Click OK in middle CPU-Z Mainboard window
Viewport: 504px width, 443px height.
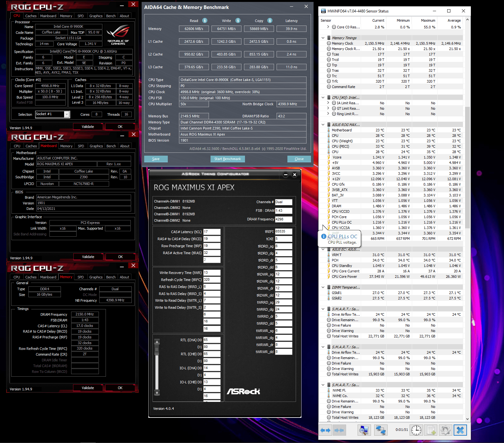point(120,257)
